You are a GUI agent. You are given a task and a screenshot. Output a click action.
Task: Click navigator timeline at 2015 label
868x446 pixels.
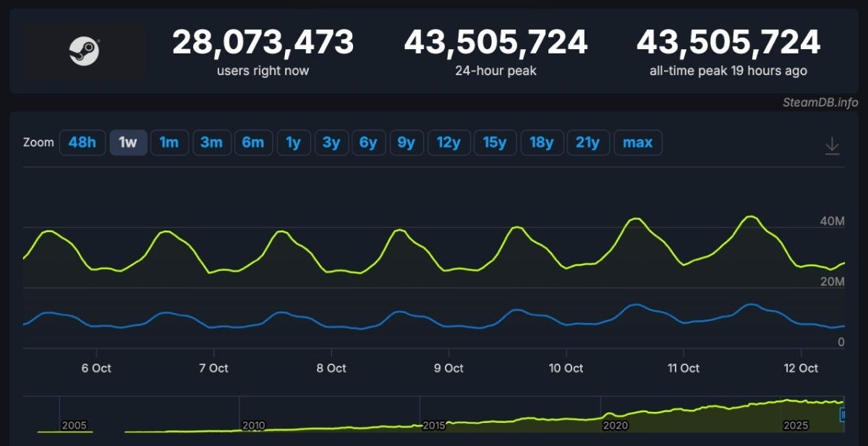(x=435, y=426)
